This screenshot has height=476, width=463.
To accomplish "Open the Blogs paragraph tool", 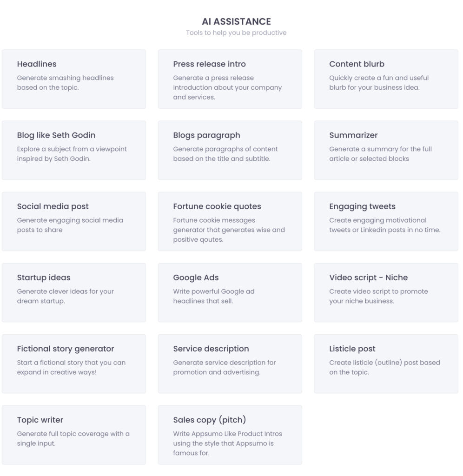I will click(230, 150).
